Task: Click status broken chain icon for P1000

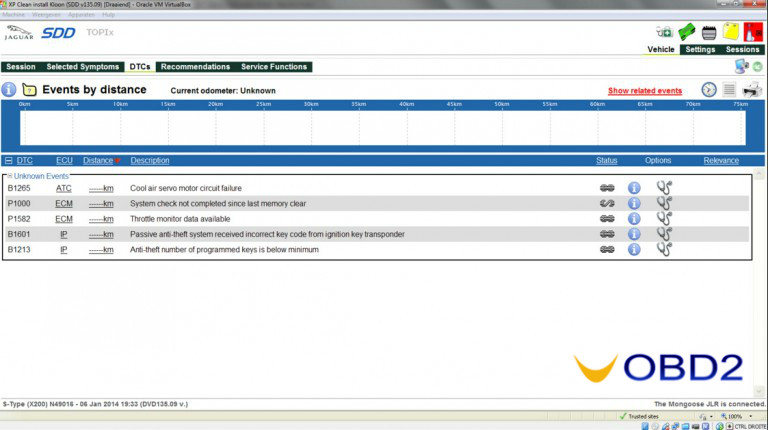Action: click(x=607, y=203)
